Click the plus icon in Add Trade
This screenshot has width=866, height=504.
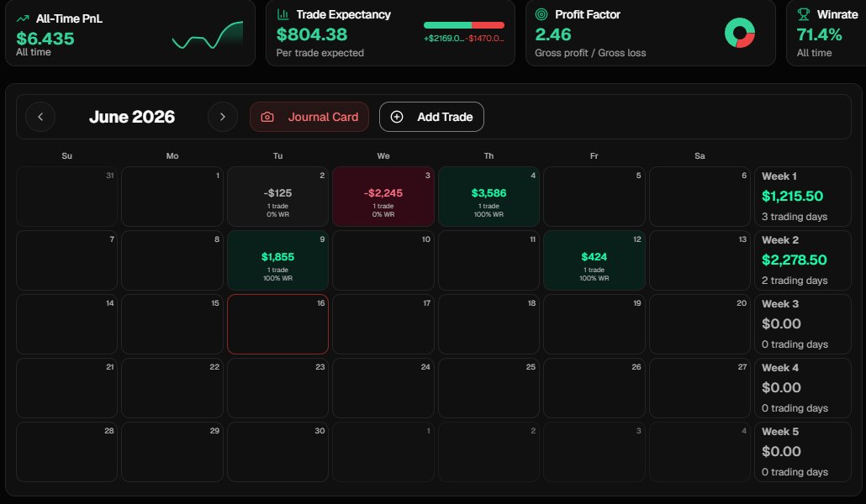pyautogui.click(x=397, y=117)
